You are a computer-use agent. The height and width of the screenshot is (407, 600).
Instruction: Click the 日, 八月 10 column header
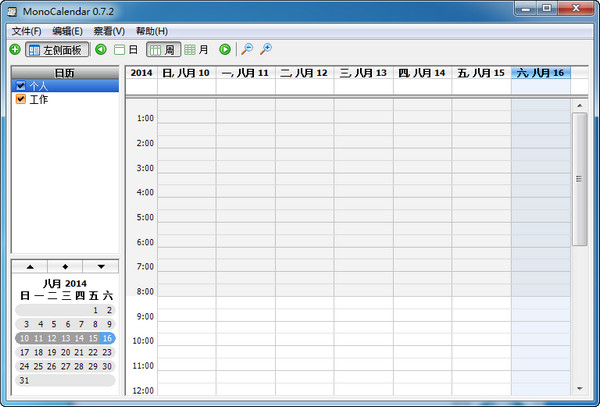186,73
